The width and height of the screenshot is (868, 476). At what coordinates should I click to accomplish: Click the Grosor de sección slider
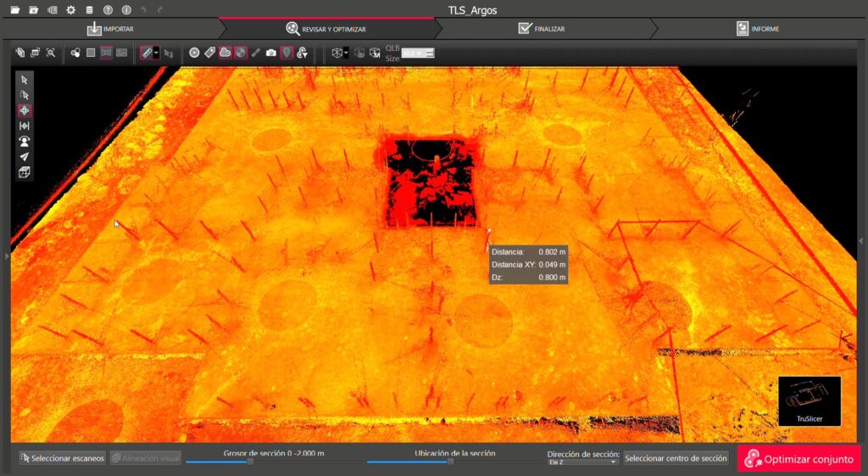tap(249, 462)
